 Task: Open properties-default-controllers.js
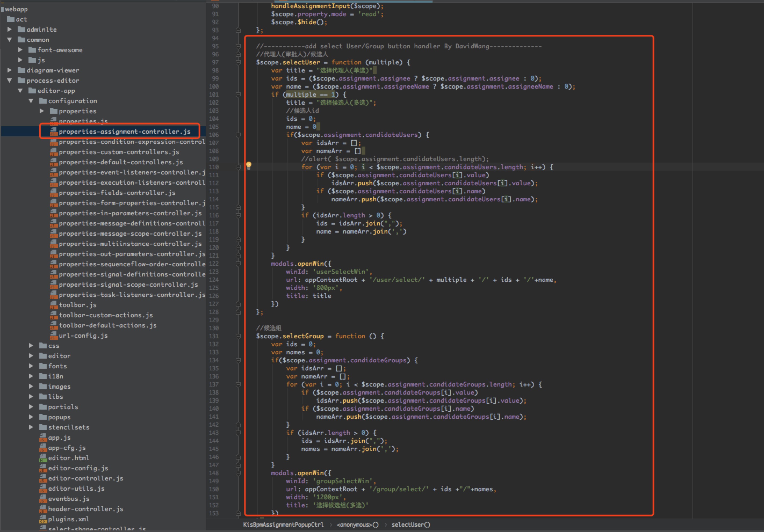coord(121,162)
